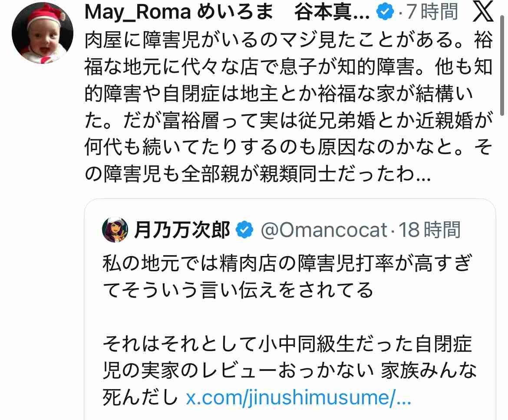This screenshot has width=508, height=420.
Task: Click the quoted text line 私の地元では精肉店
Action: coord(287,262)
